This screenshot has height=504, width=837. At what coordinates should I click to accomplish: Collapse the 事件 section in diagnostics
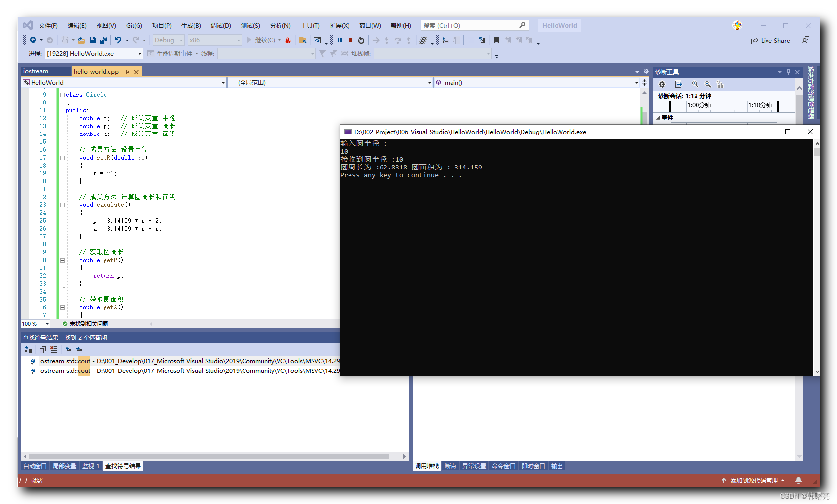[658, 118]
